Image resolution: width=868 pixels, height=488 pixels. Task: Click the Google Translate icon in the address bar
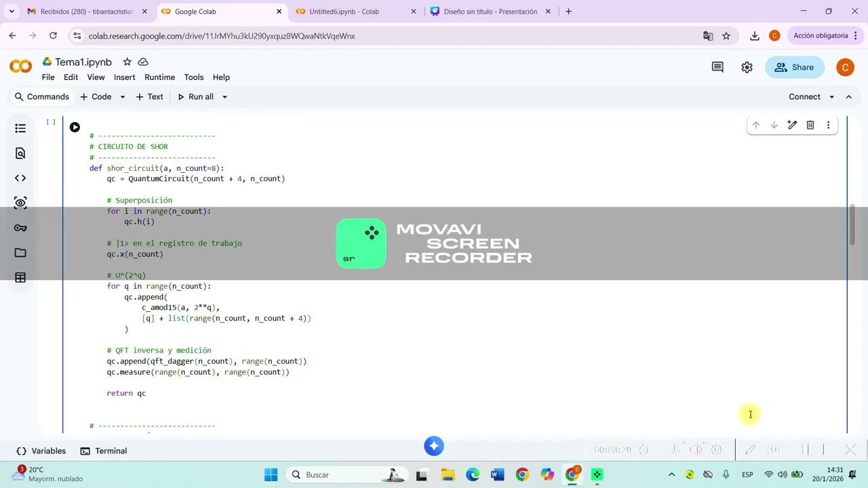coord(708,36)
